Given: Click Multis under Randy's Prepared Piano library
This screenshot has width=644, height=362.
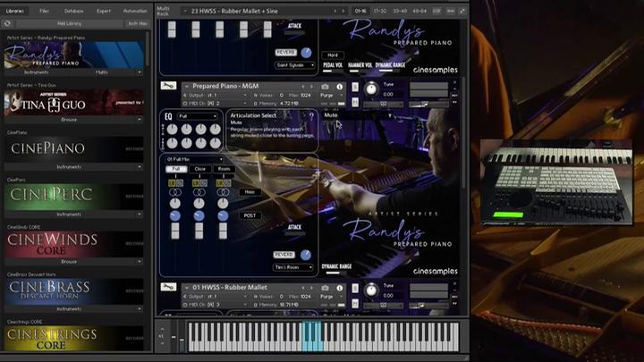Looking at the screenshot, I should (101, 72).
